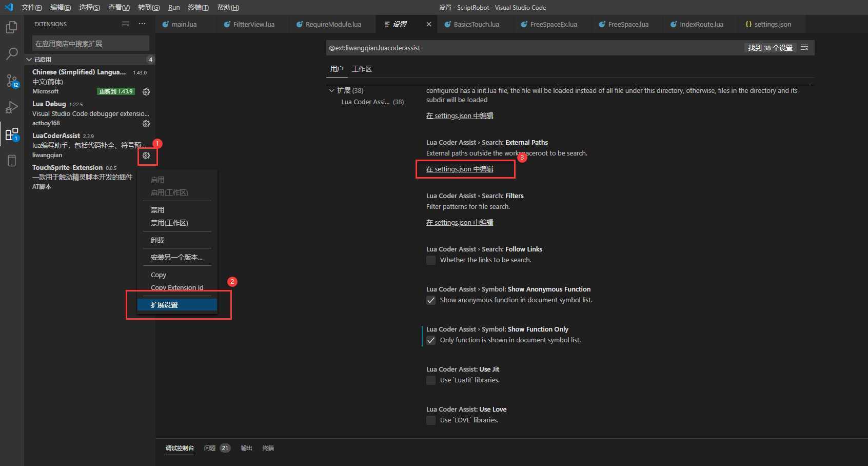
Task: Open the 帮助(H) menu
Action: click(228, 7)
